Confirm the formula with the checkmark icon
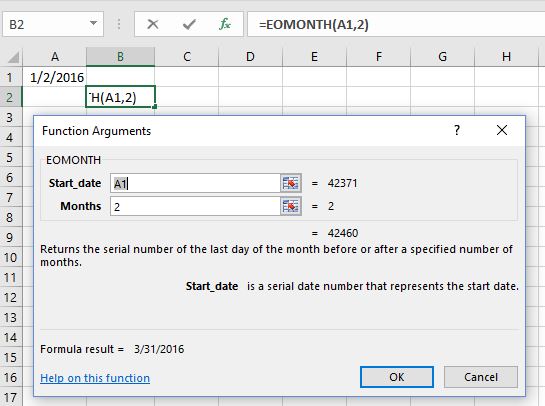Screen dimensions: 545x406 point(189,24)
